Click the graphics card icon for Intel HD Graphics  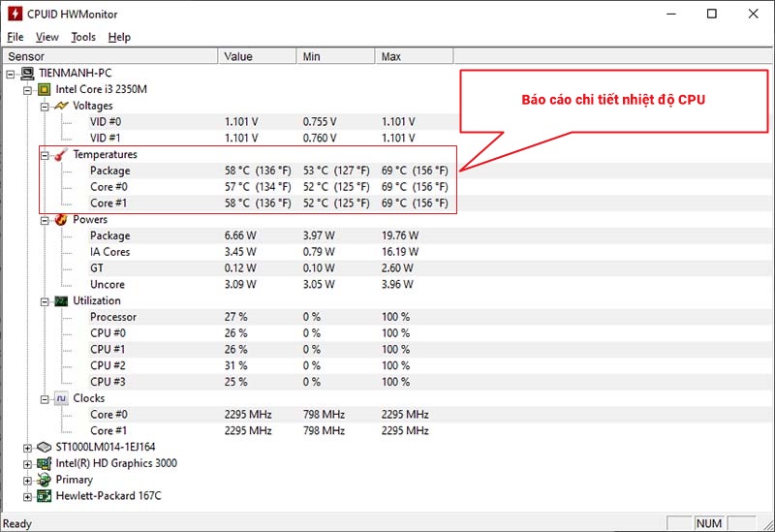44,464
